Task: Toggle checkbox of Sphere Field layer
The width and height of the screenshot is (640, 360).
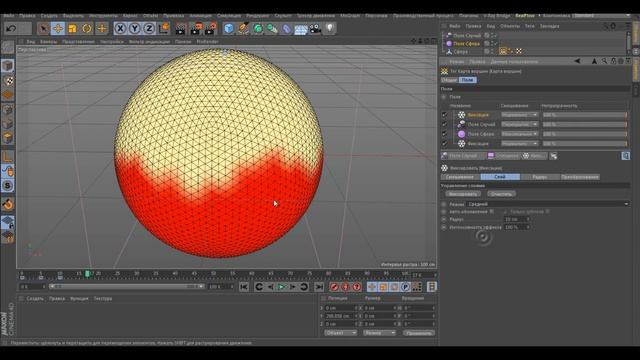Action: coord(445,134)
